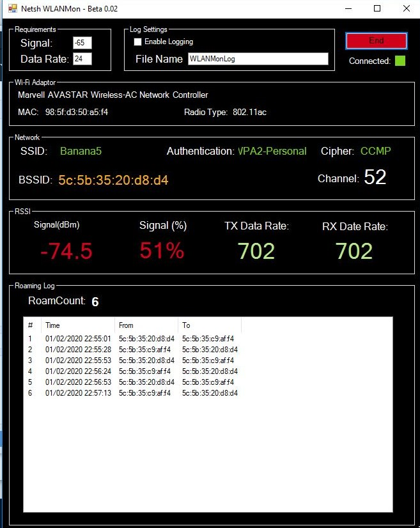Maximize the WLANMon window
Viewport: 420px width, 528px height.
point(377,8)
